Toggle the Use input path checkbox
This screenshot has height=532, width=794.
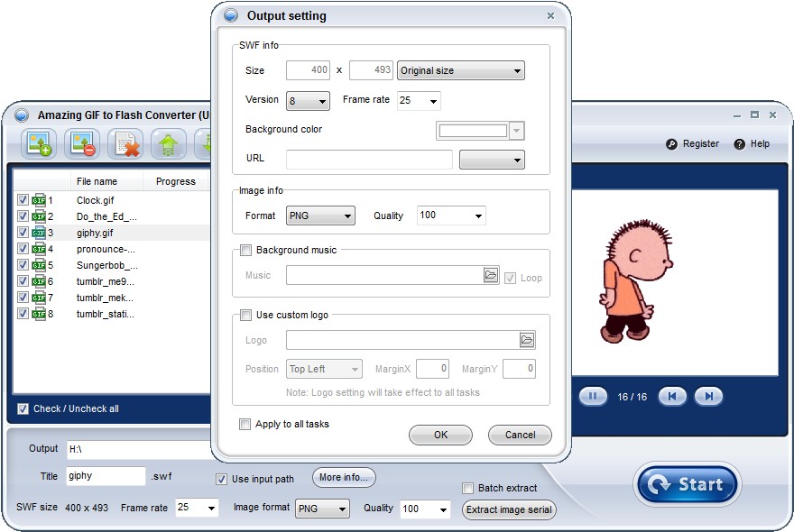221,479
